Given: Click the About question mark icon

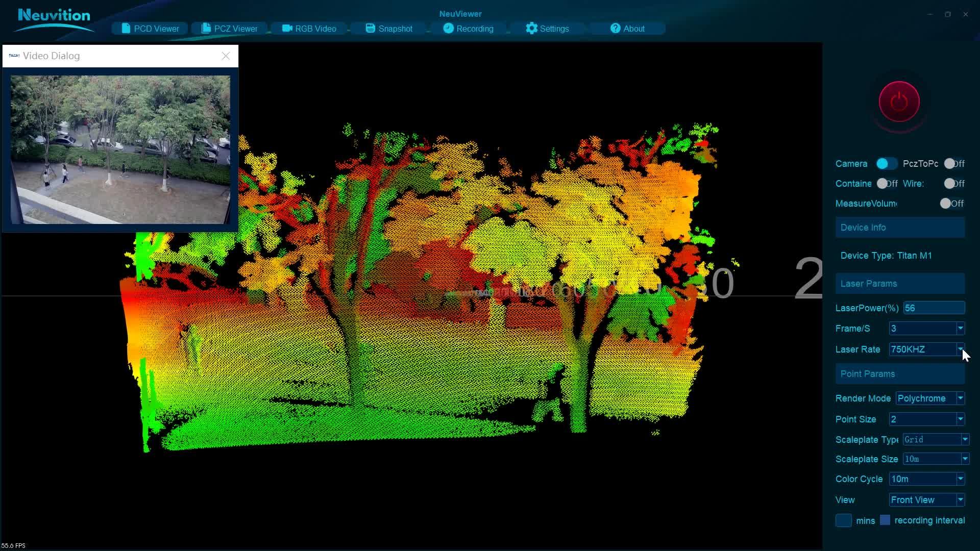Looking at the screenshot, I should (x=615, y=29).
